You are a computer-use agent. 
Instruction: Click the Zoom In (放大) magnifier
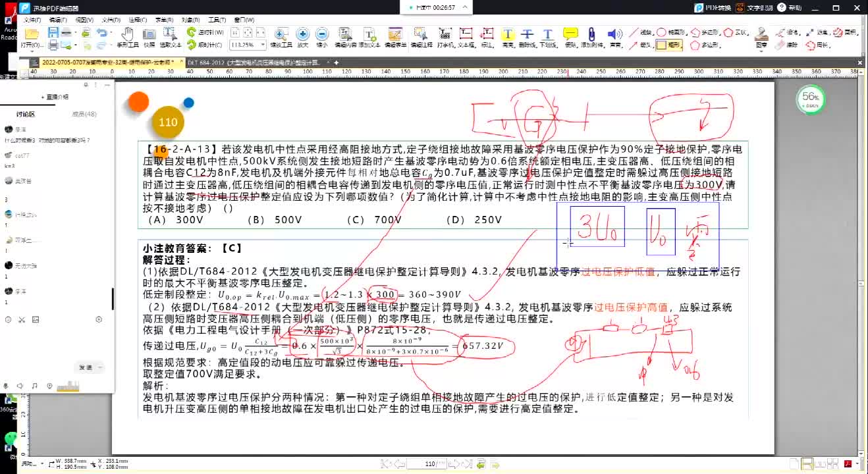302,37
